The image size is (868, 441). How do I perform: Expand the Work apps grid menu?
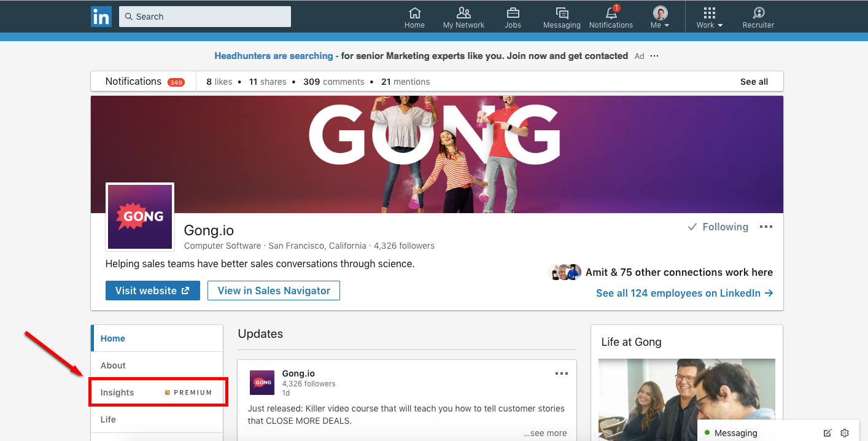pos(710,17)
